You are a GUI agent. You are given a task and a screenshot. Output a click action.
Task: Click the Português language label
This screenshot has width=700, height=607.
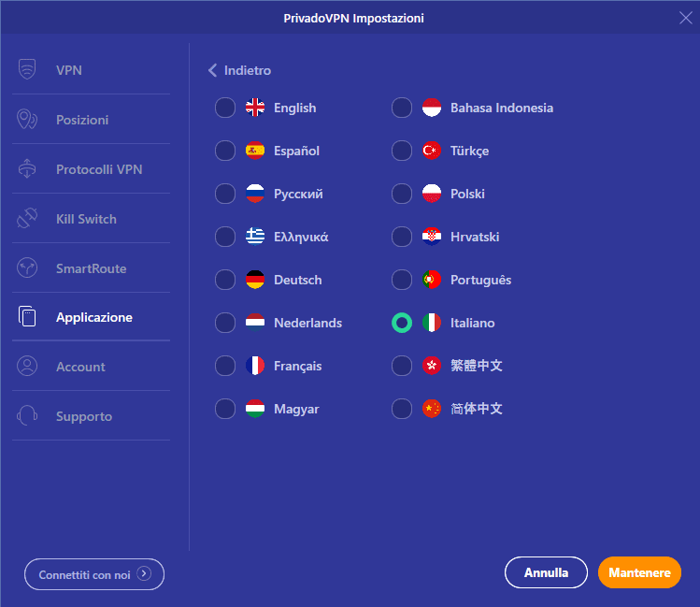pos(480,280)
